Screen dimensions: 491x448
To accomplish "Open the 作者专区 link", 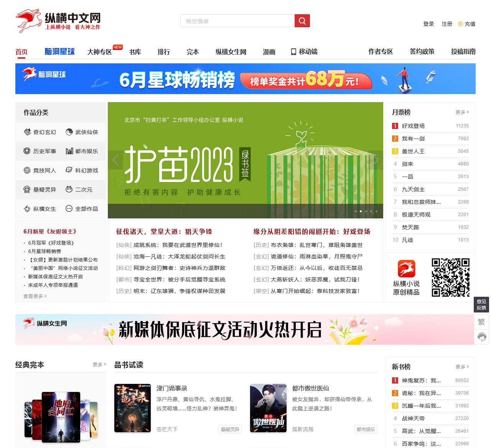I will coord(381,51).
